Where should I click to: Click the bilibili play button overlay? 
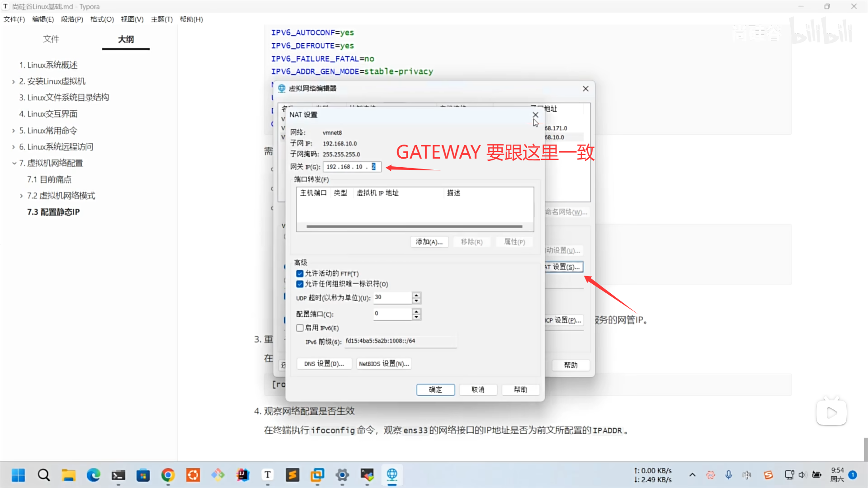(831, 413)
